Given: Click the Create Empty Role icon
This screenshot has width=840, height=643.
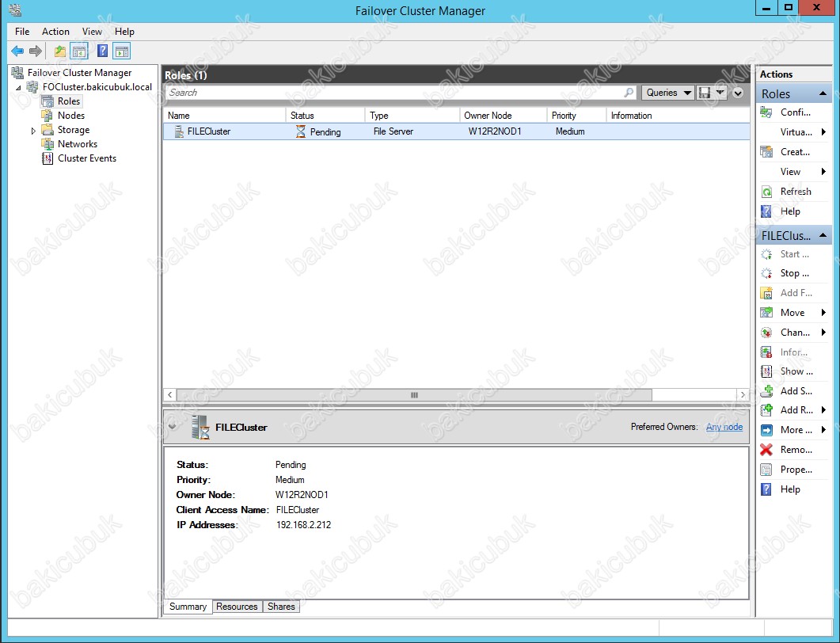Looking at the screenshot, I should click(x=766, y=152).
